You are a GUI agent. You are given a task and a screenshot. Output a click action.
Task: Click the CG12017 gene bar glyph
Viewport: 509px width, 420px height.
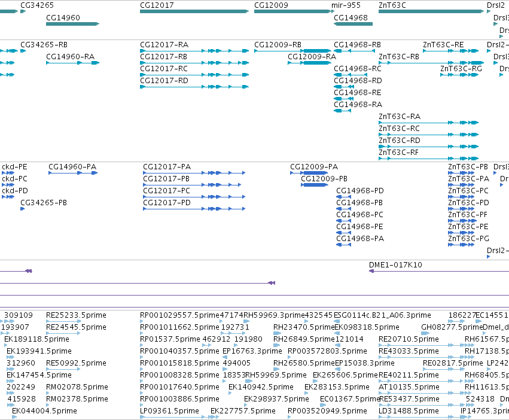click(194, 11)
